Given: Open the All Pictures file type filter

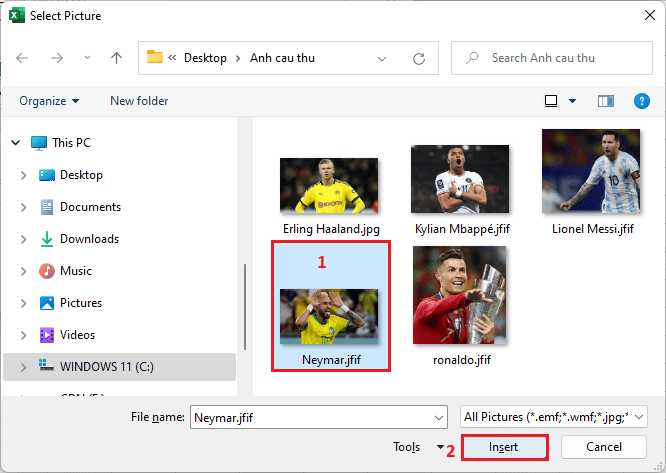Looking at the screenshot, I should (x=553, y=417).
